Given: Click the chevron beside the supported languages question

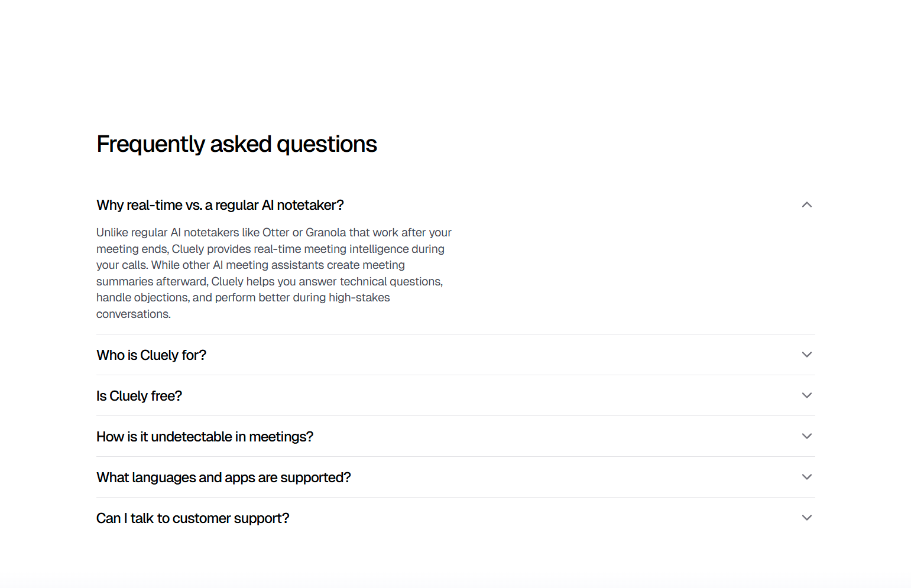Looking at the screenshot, I should [x=807, y=477].
